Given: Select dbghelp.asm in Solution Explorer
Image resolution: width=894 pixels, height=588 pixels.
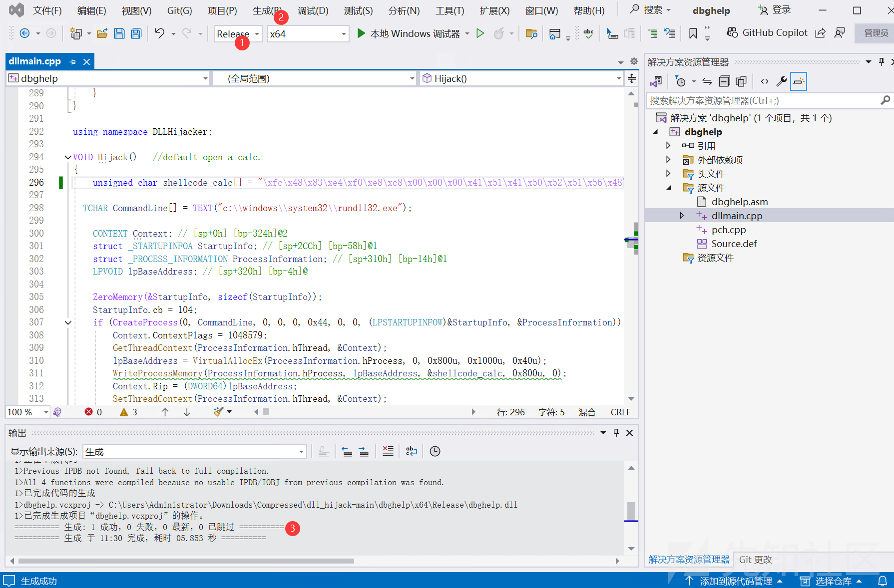Looking at the screenshot, I should 739,202.
